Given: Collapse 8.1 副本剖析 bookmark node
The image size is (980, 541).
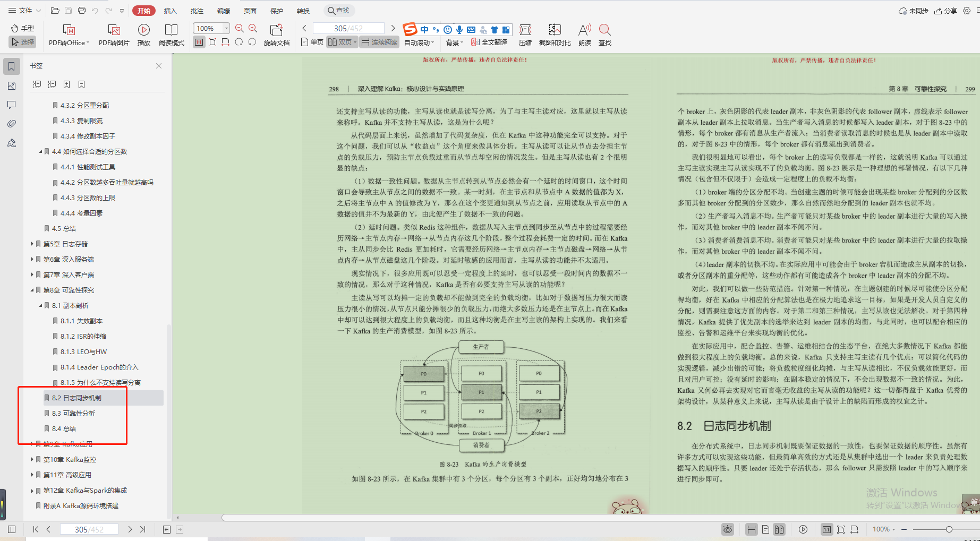Looking at the screenshot, I should tap(40, 306).
